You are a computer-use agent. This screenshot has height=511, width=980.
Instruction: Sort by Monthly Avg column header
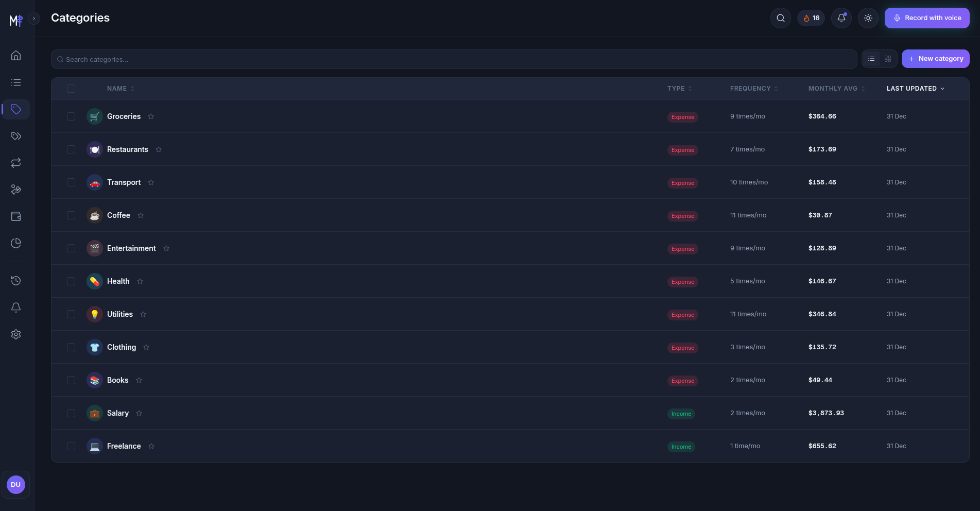click(x=836, y=89)
